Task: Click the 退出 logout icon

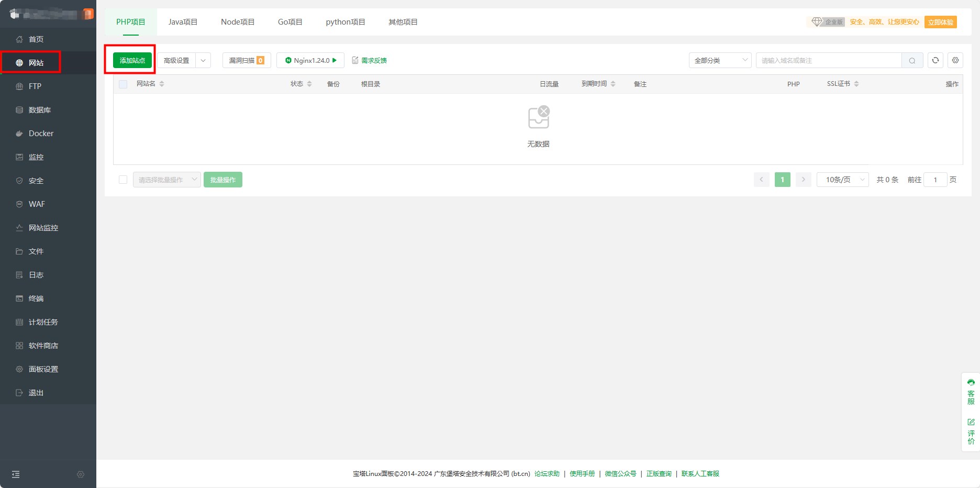Action: (19, 393)
